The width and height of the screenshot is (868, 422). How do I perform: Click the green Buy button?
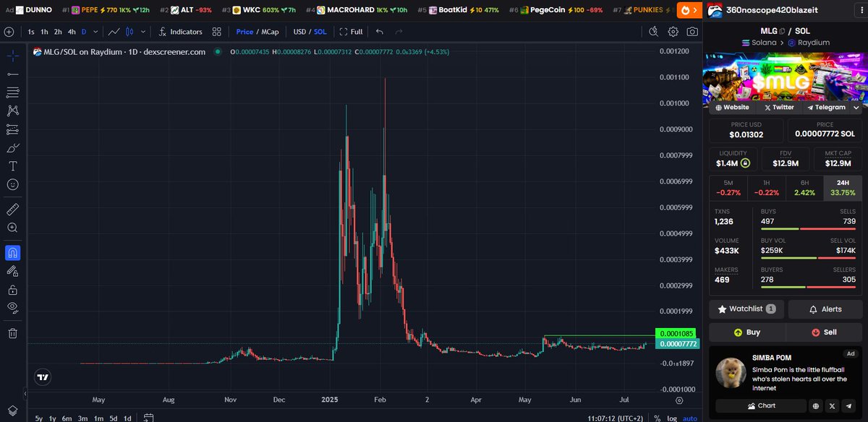pos(746,332)
